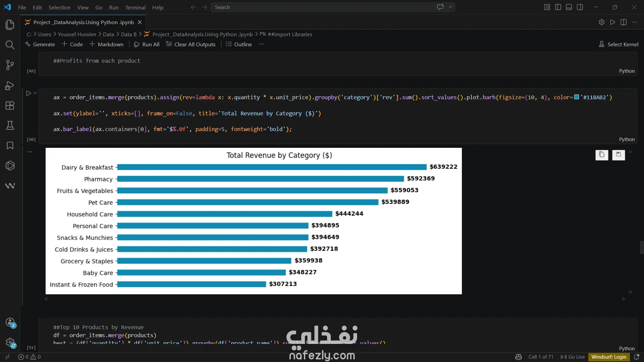This screenshot has height=362, width=644.
Task: Open the Search view in activity bar
Action: coord(10,45)
